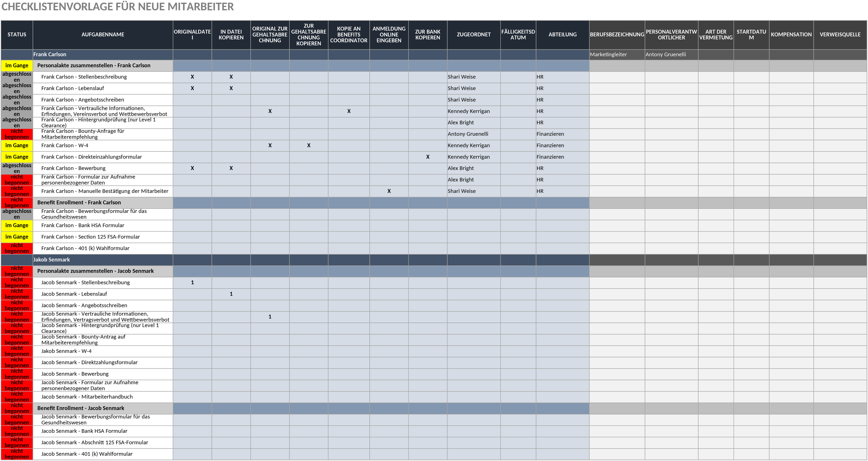
Task: Click 'Jacob Senmark - Lebenslauf' task cell
Action: [x=103, y=294]
